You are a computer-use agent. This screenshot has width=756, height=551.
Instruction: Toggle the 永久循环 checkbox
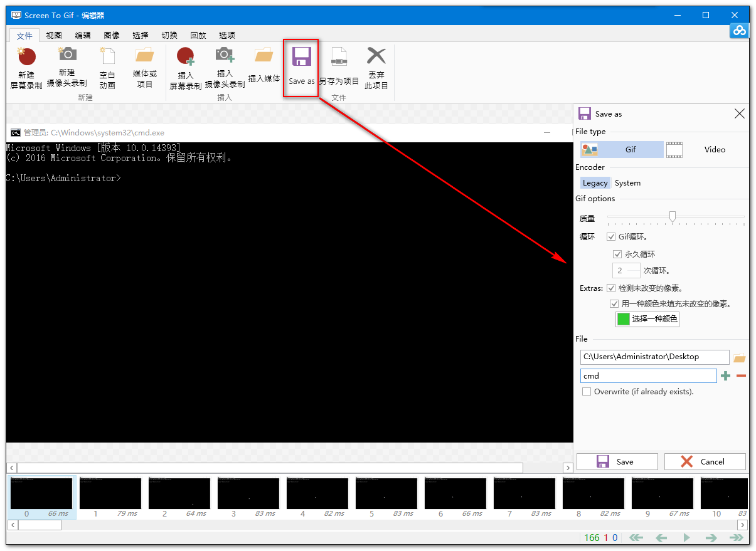coord(617,255)
